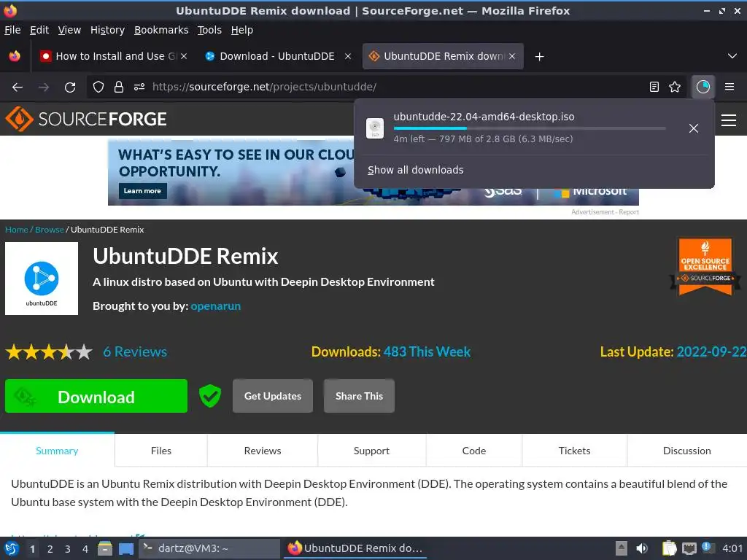Click the Advertisement - Report link

(605, 212)
